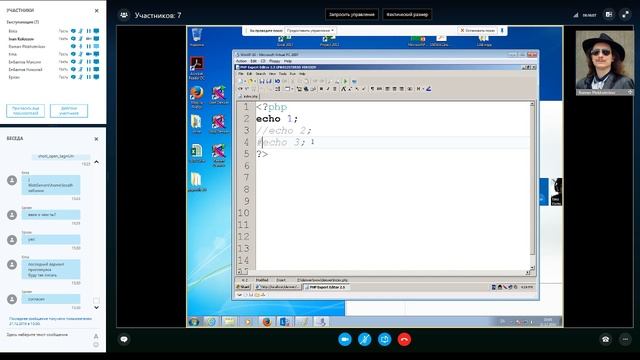Click the pin icon on the sharing toolbar
This screenshot has width=640, height=360.
(502, 30)
